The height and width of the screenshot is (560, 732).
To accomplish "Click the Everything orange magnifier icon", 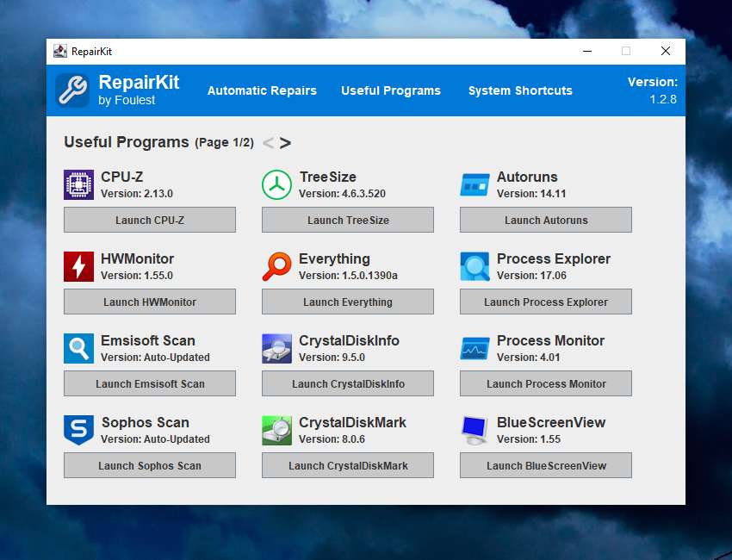I will tap(276, 266).
